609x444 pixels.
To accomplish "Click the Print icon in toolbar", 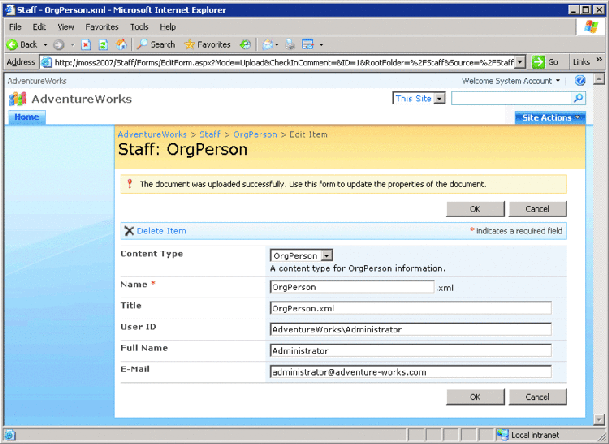I will click(x=290, y=45).
